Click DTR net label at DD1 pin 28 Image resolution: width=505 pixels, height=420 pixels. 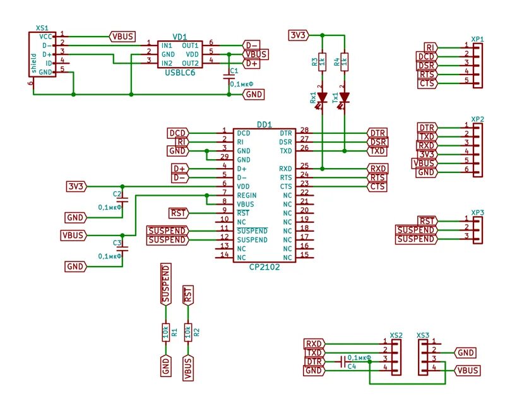click(377, 133)
